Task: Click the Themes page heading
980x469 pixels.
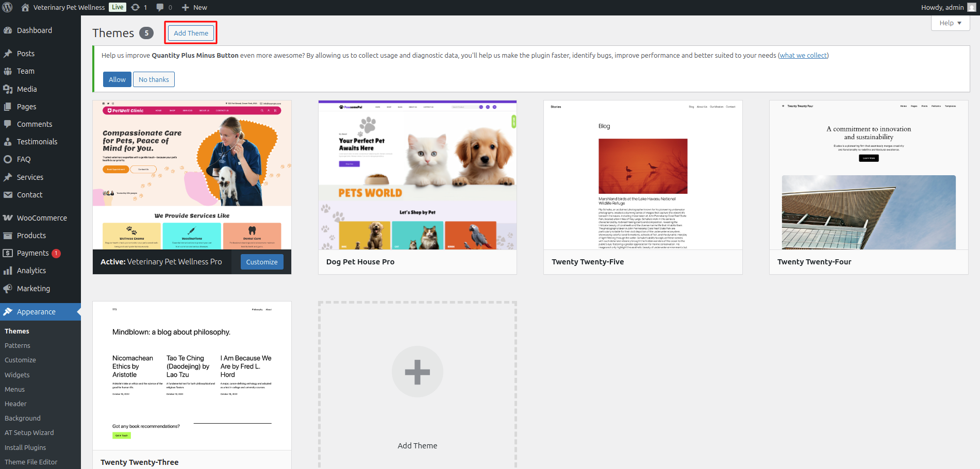Action: pyautogui.click(x=113, y=33)
